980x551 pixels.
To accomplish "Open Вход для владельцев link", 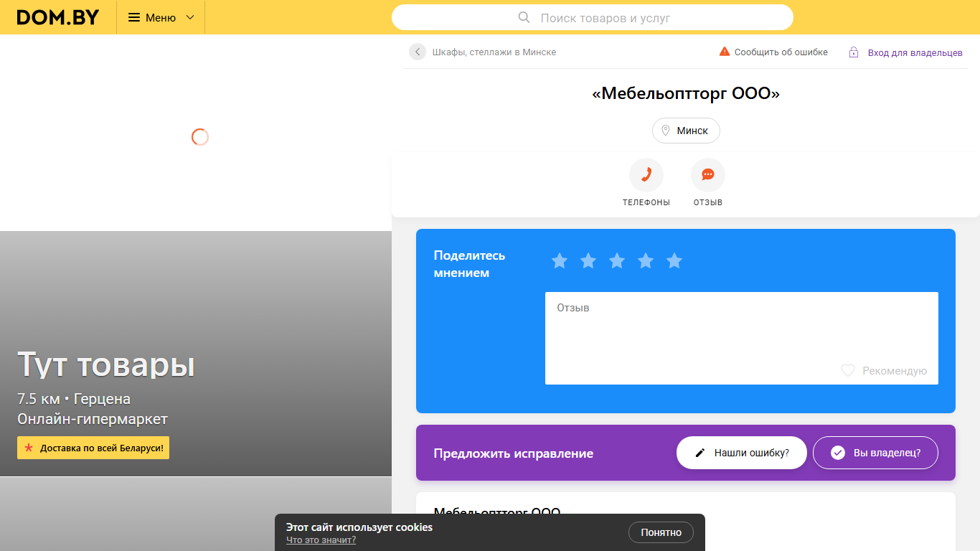I will 915,52.
